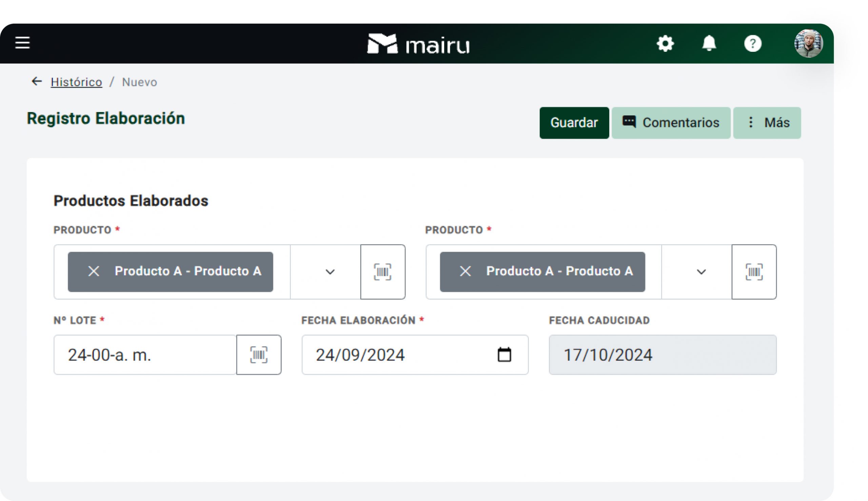
Task: Click the Guardar button
Action: coord(574,123)
